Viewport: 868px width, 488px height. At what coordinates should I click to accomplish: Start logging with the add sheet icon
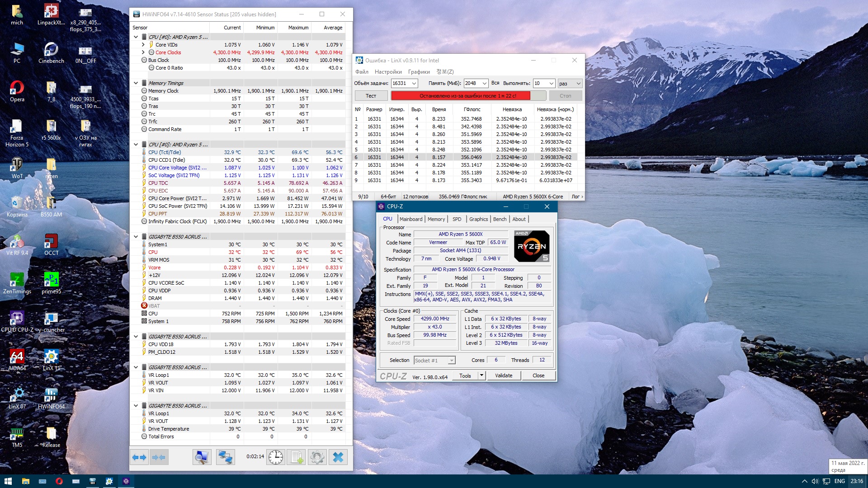297,457
